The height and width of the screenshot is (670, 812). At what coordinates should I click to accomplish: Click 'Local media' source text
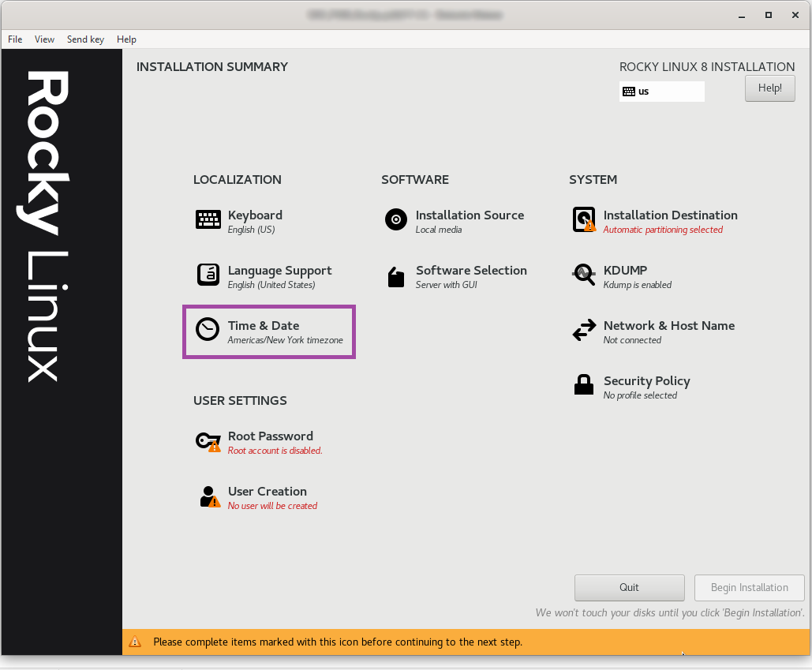click(x=439, y=230)
